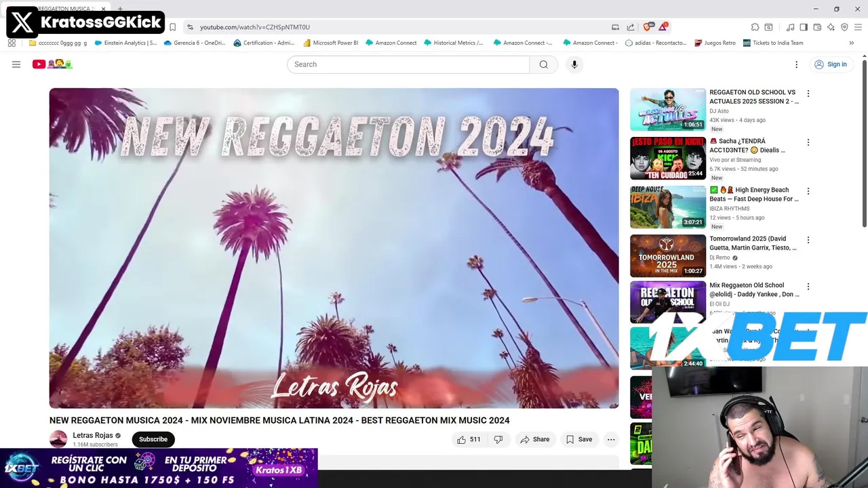The height and width of the screenshot is (488, 868).
Task: Click the 'IBIZA RHYTHMS' channel name
Action: coord(730,209)
